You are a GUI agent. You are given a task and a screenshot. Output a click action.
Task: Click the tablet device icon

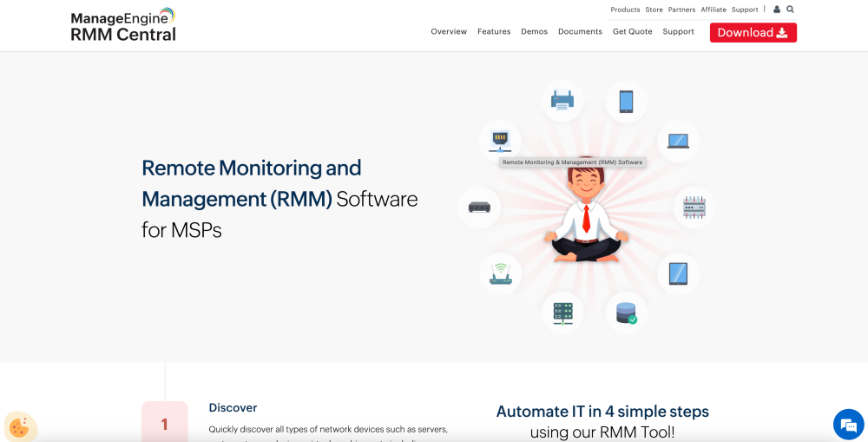click(x=678, y=274)
